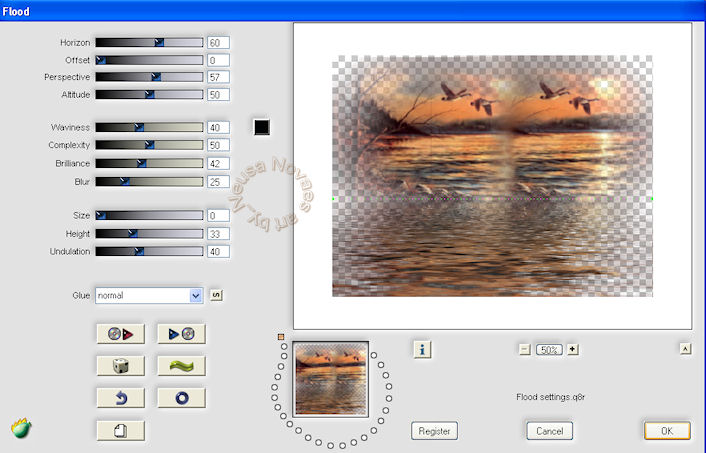Screen dimensions: 706x453
Task: Click the Height value field showing 33
Action: pyautogui.click(x=218, y=234)
